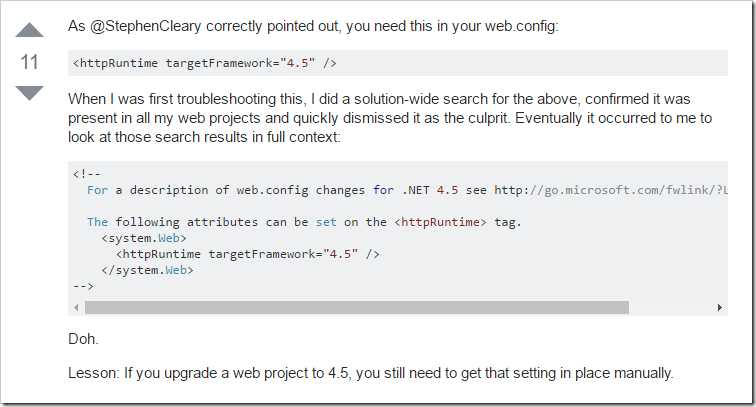Click the code block's left scroll arrow
This screenshot has height=407, width=756.
coord(76,307)
